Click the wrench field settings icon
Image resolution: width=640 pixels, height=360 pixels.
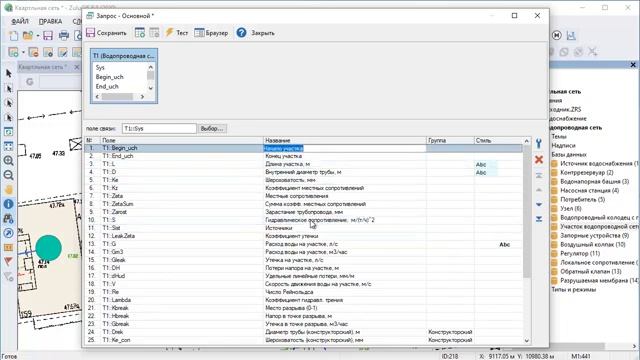coord(539,143)
